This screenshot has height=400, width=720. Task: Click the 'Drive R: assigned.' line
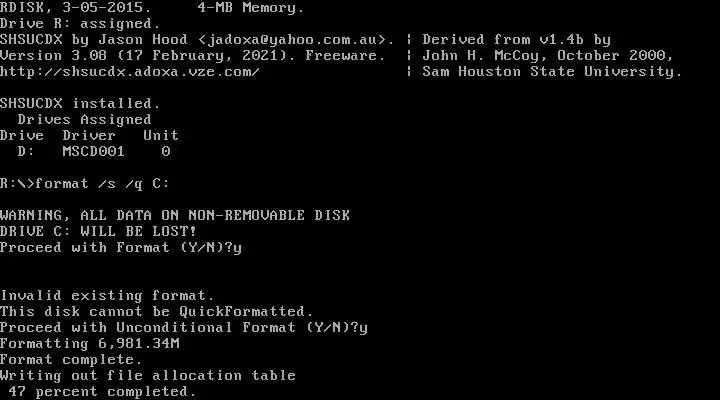(x=80, y=24)
